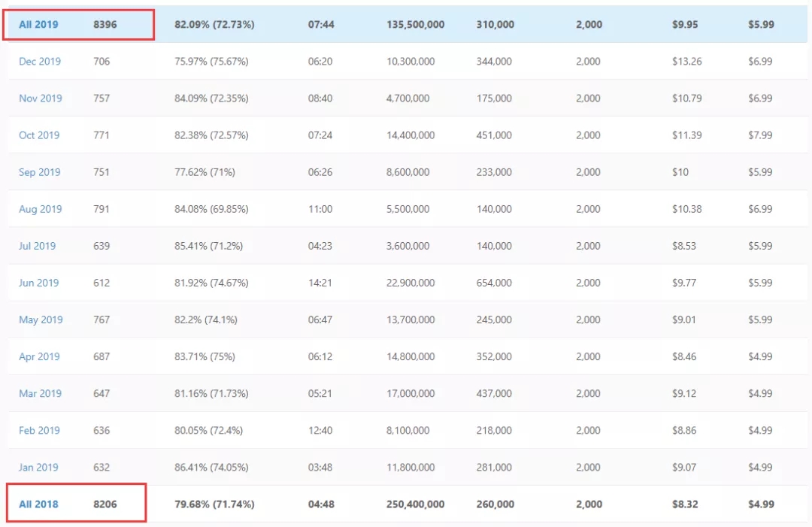Image resolution: width=812 pixels, height=527 pixels.
Task: Click the $13.26 price in Dec 2019 row
Action: coord(686,61)
